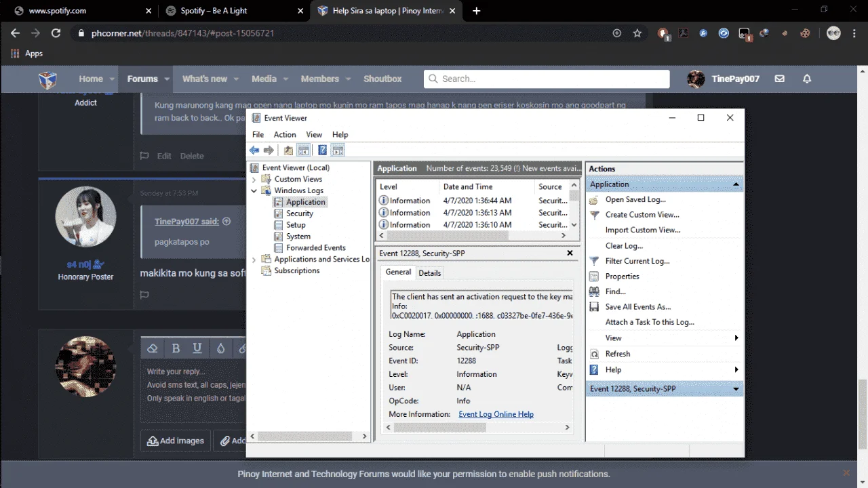Switch to the Details tab of the event
This screenshot has height=488, width=868.
pyautogui.click(x=430, y=273)
